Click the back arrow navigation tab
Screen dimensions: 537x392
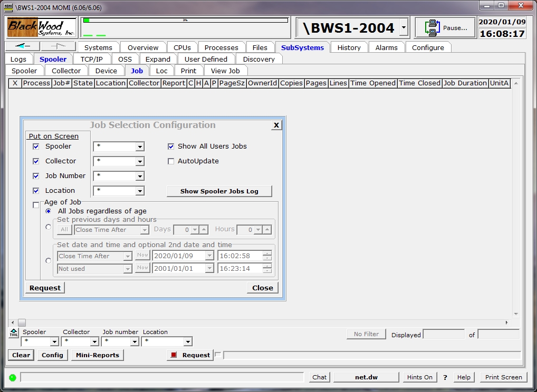(x=23, y=47)
